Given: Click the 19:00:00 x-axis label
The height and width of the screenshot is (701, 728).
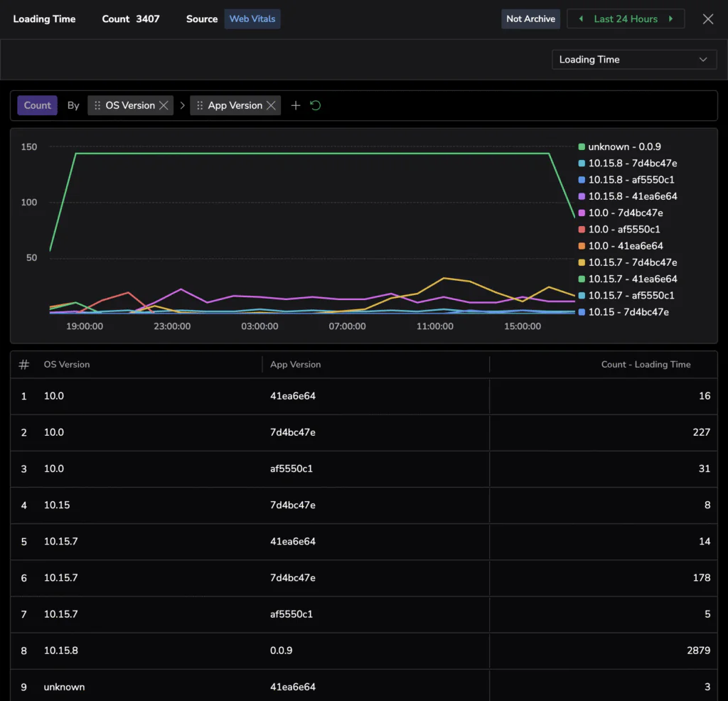Looking at the screenshot, I should pos(85,326).
